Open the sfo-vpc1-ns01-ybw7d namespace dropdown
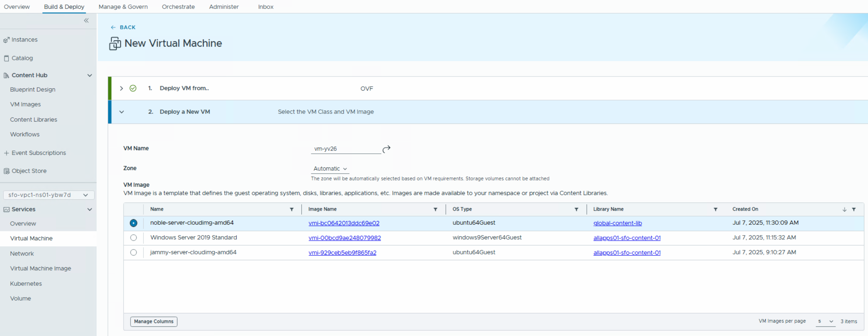The image size is (868, 336). (48, 195)
